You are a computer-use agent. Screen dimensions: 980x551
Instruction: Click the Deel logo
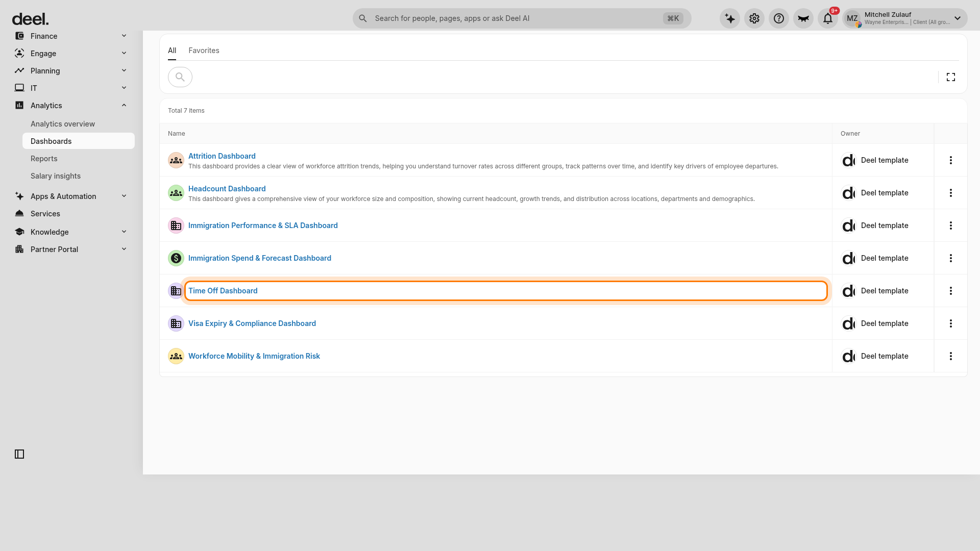(x=31, y=19)
